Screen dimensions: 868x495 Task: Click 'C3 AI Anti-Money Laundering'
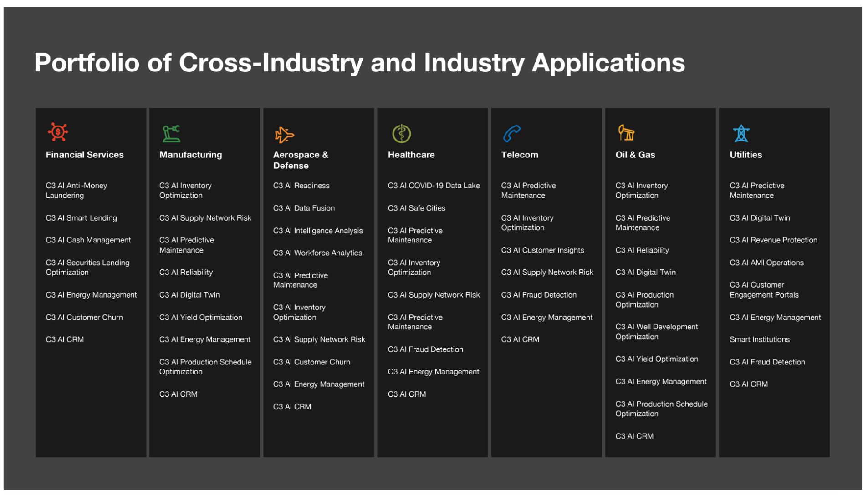point(77,191)
